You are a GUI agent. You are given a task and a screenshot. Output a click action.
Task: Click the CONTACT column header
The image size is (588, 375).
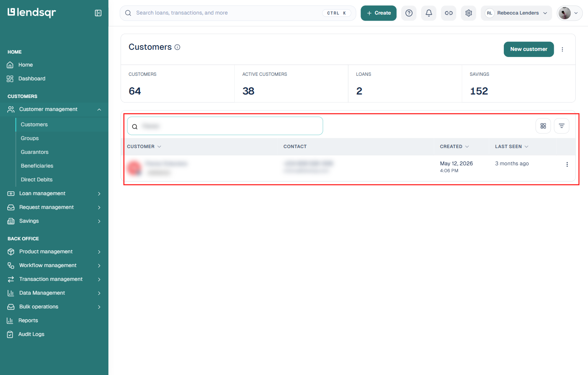295,147
